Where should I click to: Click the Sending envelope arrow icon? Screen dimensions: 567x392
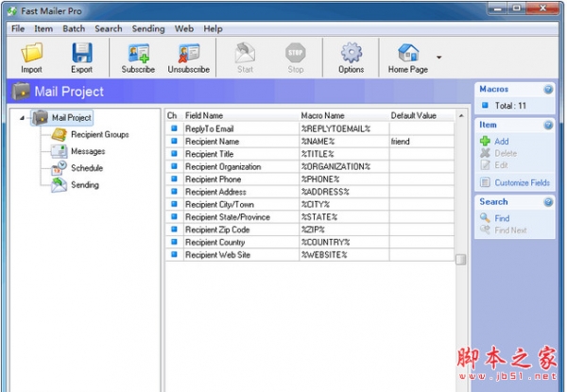point(60,184)
